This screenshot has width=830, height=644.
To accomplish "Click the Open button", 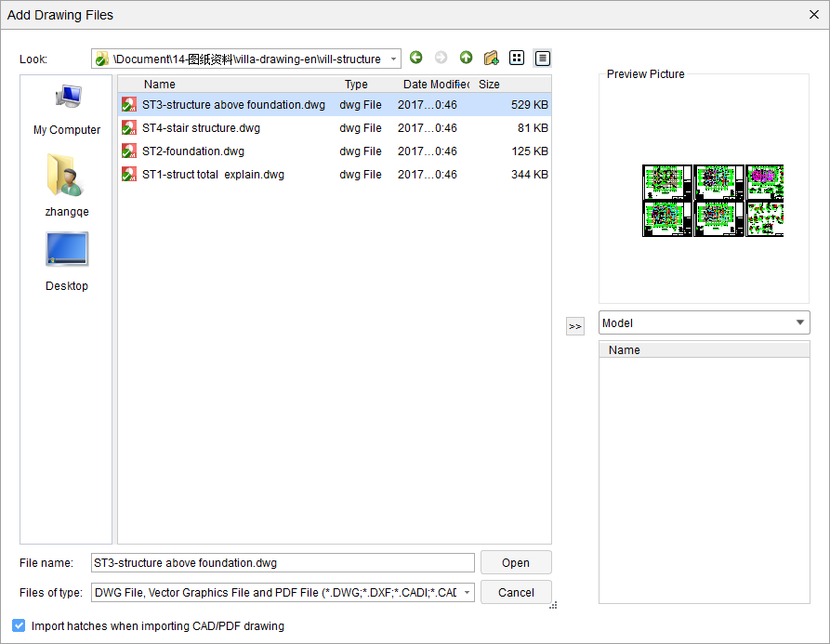I will (516, 563).
